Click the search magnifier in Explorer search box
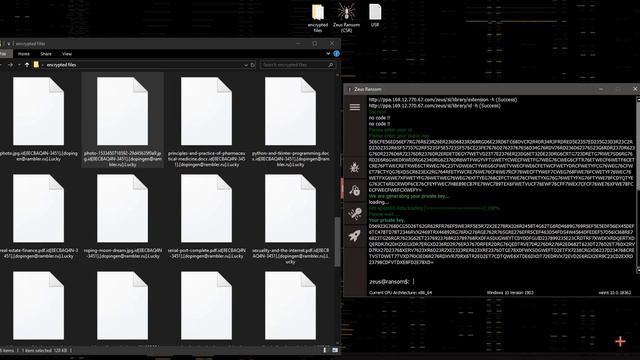Screen dimensions: 640x360 (x=331, y=65)
